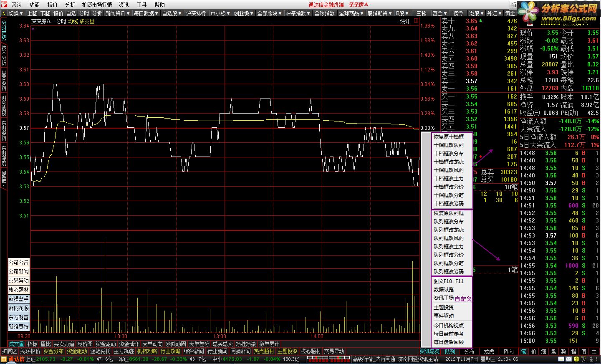Open the message envelope icon in status bar
601x364 pixels.
point(569,359)
